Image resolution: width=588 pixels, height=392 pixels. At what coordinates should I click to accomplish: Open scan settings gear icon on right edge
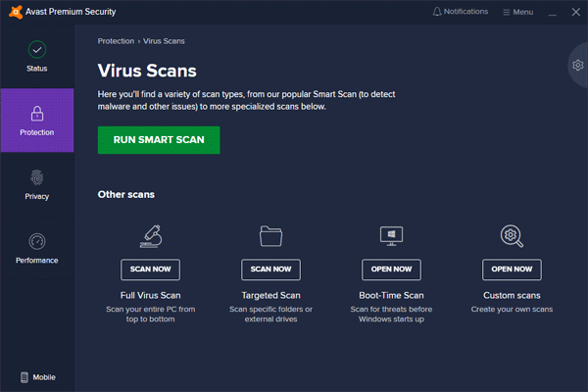(x=578, y=66)
